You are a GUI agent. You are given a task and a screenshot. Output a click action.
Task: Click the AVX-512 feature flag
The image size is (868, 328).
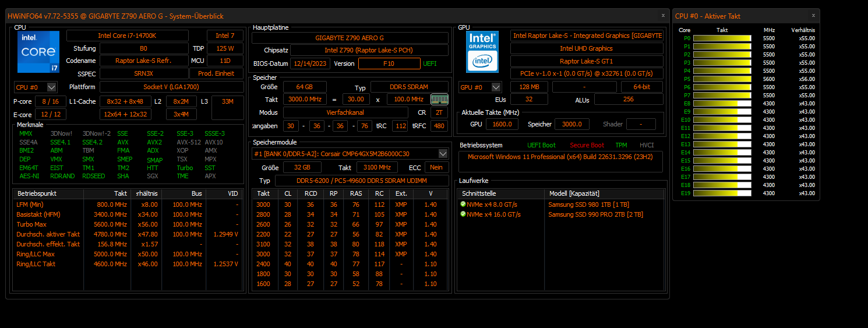click(188, 142)
